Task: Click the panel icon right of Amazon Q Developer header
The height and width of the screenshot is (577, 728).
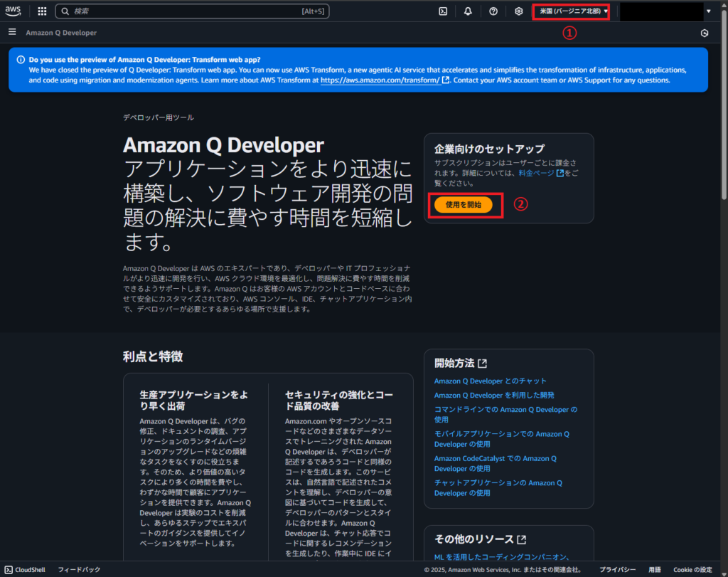Action: point(705,33)
